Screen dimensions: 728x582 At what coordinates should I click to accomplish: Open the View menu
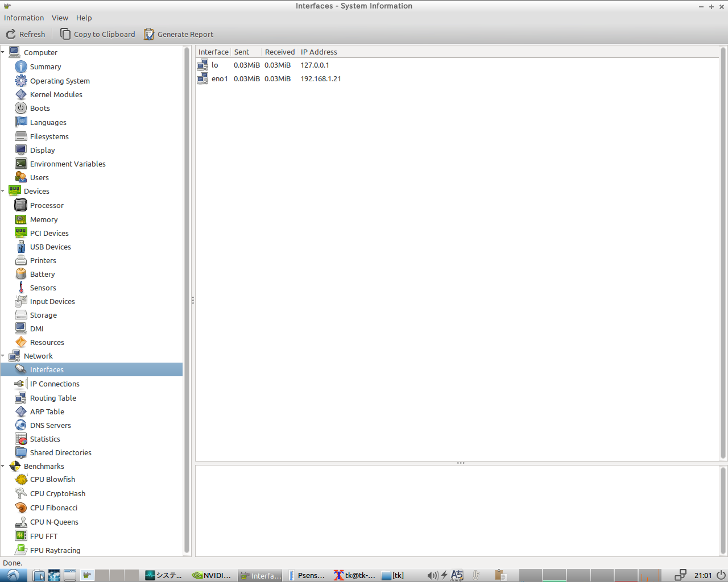pyautogui.click(x=60, y=18)
